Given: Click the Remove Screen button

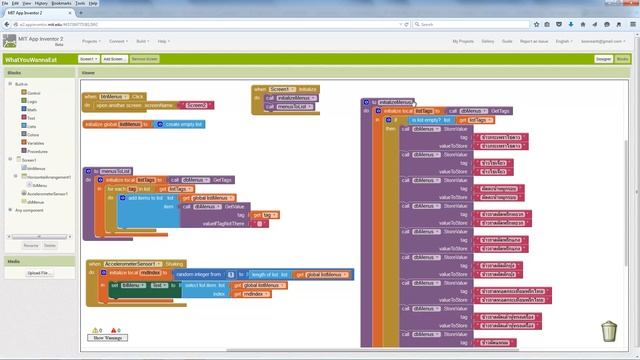Looking at the screenshot, I should click(144, 59).
